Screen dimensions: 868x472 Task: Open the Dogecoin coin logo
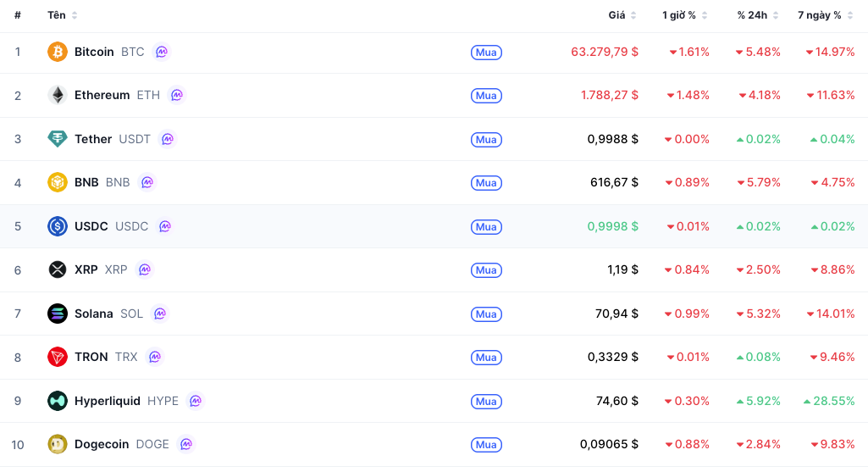[x=57, y=444]
